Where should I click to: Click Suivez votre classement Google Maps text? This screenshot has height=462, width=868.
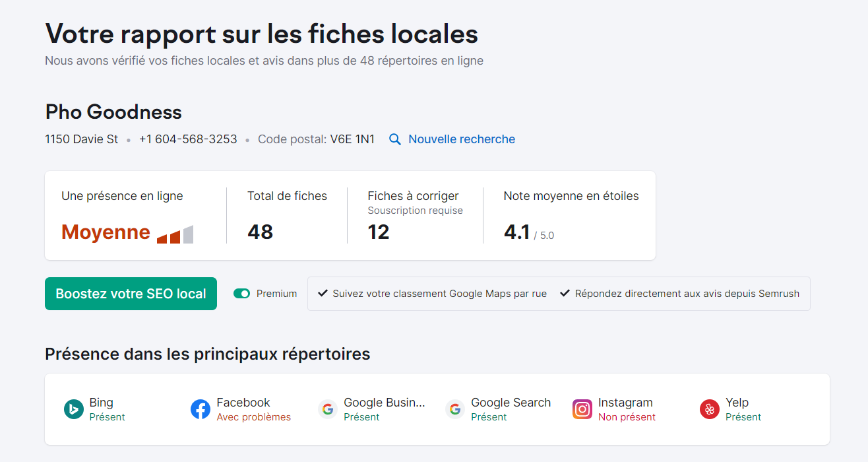(440, 294)
